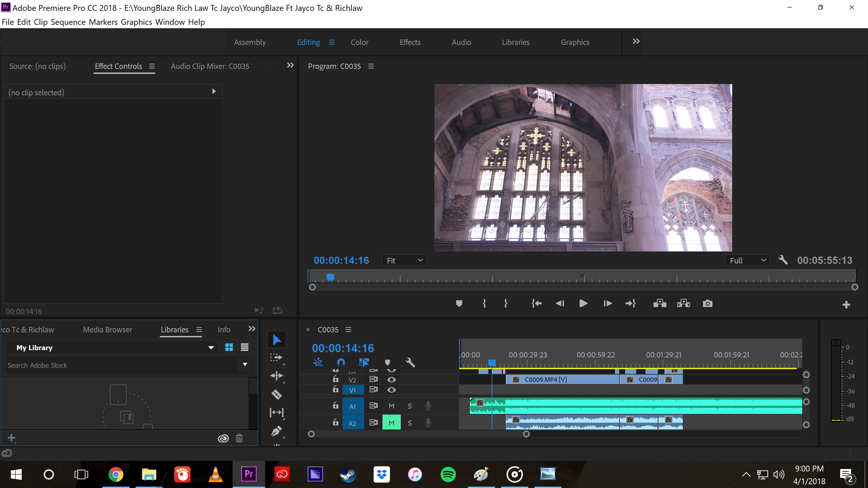Screen dimensions: 868x488
Task: Expand the My Library dropdown
Action: [211, 347]
